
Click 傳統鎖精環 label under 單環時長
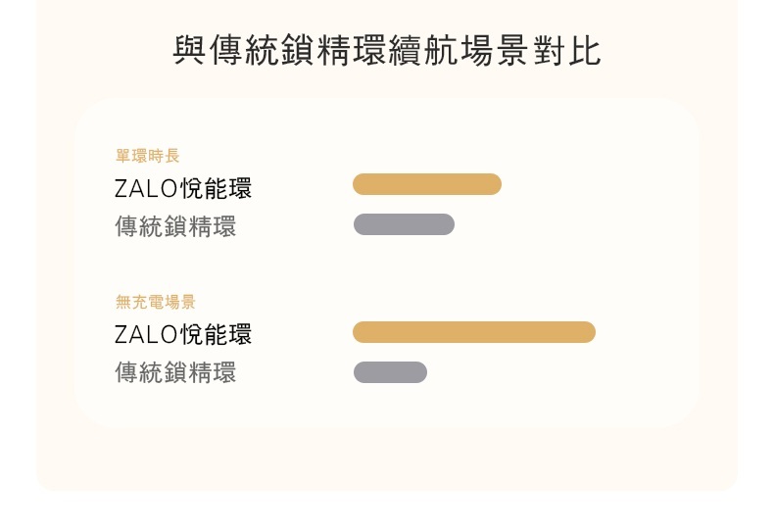175,227
